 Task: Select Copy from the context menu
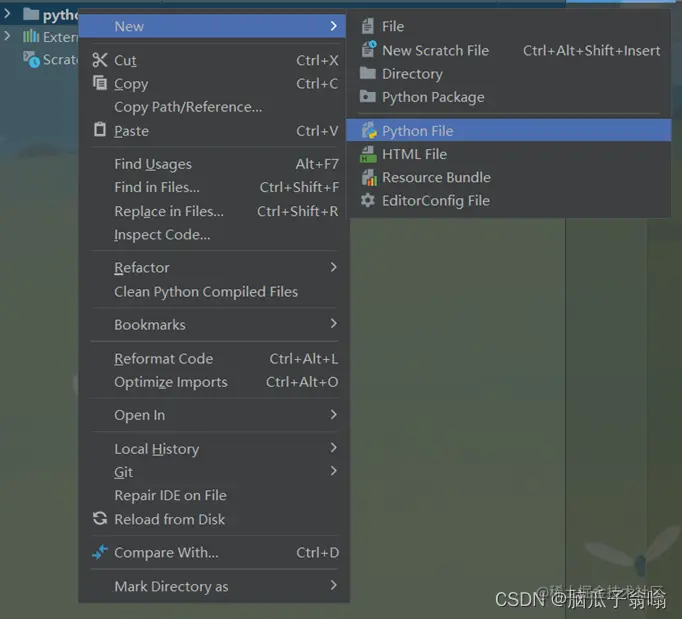point(214,84)
